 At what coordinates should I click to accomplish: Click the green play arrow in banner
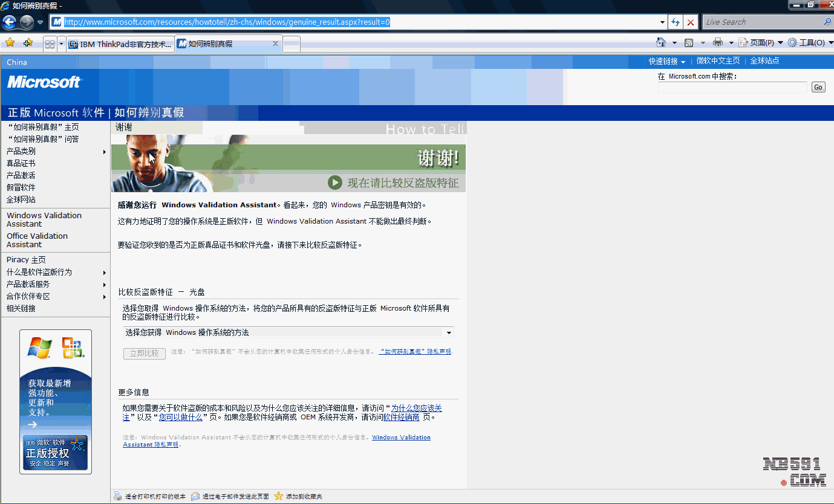click(334, 183)
